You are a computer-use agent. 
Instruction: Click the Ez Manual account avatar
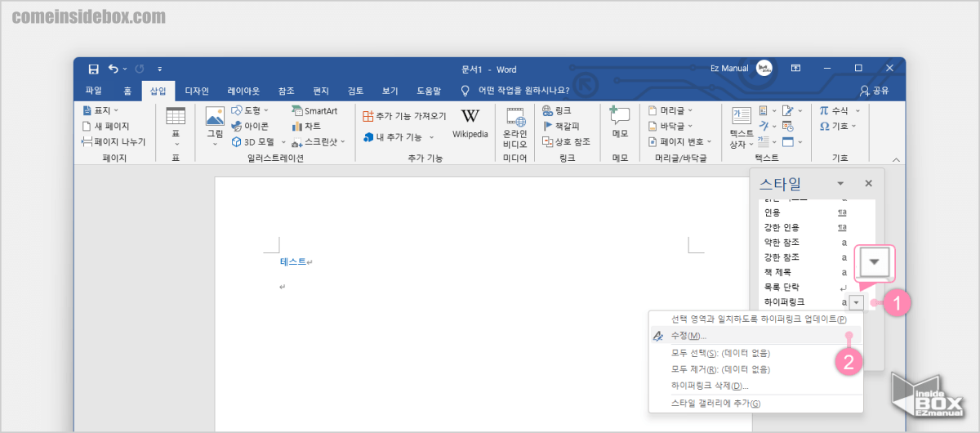coord(764,69)
